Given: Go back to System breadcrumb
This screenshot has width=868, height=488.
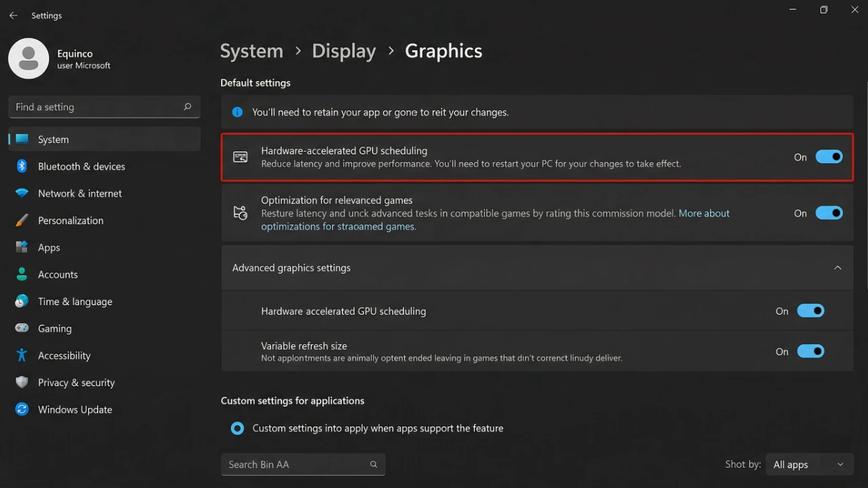Looking at the screenshot, I should coord(252,50).
